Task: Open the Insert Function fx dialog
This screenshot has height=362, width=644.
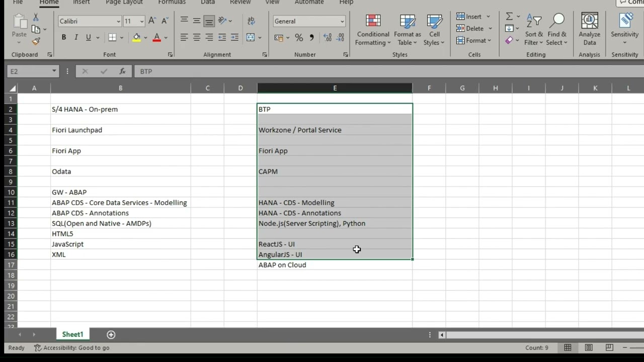Action: coord(122,71)
